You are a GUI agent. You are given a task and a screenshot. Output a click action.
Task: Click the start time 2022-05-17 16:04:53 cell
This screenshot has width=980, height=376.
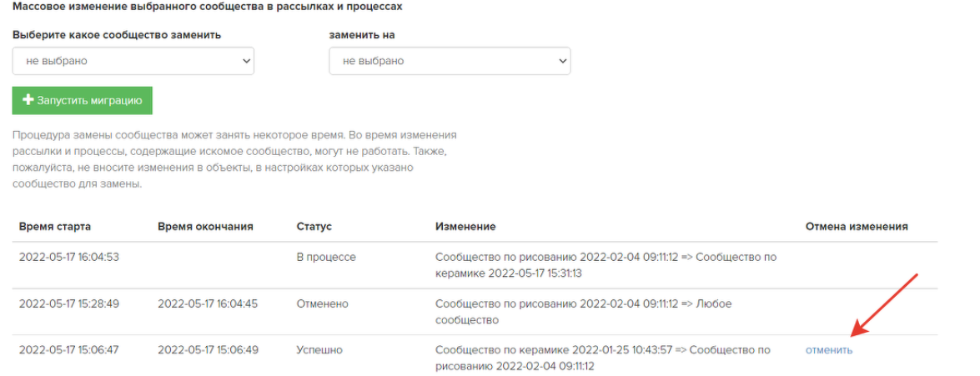coord(68,257)
